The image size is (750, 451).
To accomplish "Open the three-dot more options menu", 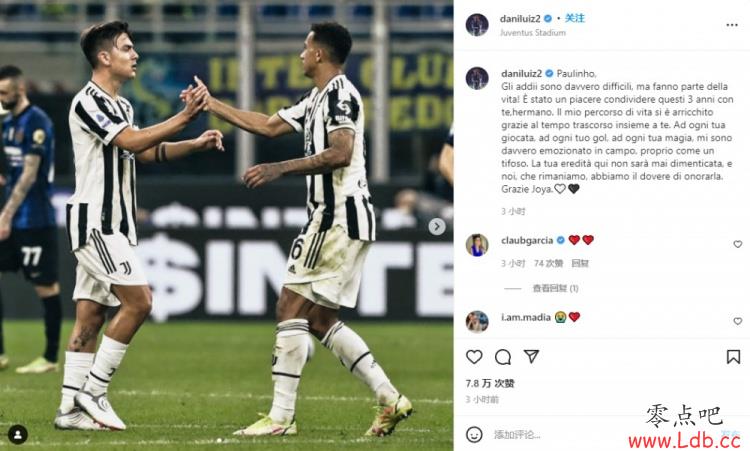I will [732, 25].
